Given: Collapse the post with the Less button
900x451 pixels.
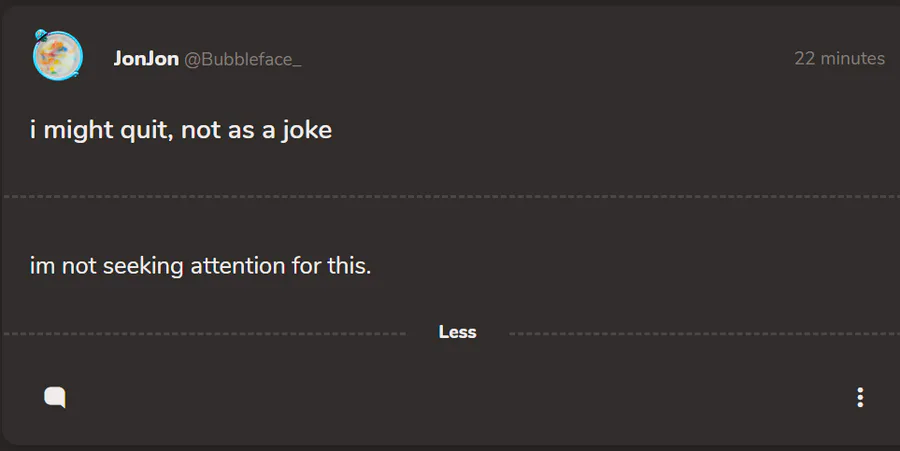Looking at the screenshot, I should (457, 332).
